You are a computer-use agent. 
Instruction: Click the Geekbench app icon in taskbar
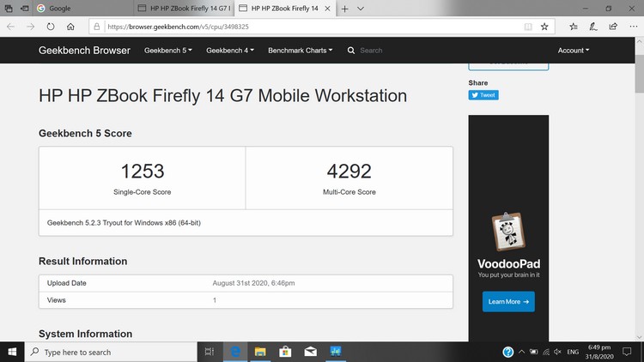[x=336, y=352]
